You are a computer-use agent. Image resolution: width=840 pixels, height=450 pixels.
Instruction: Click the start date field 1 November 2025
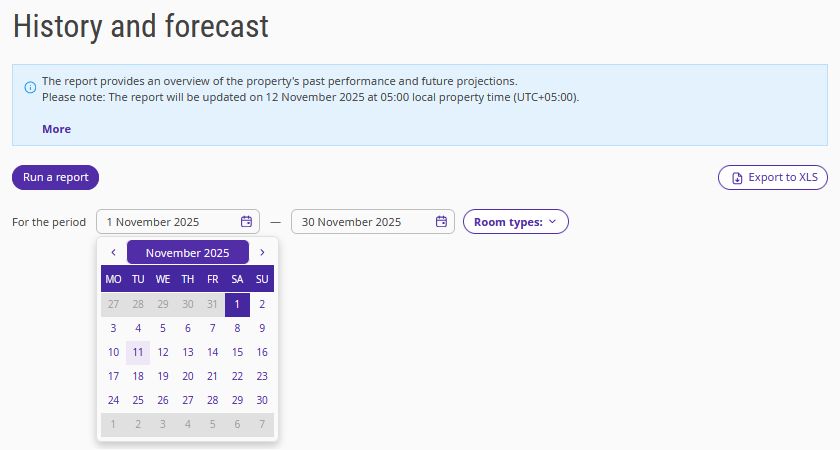[178, 222]
